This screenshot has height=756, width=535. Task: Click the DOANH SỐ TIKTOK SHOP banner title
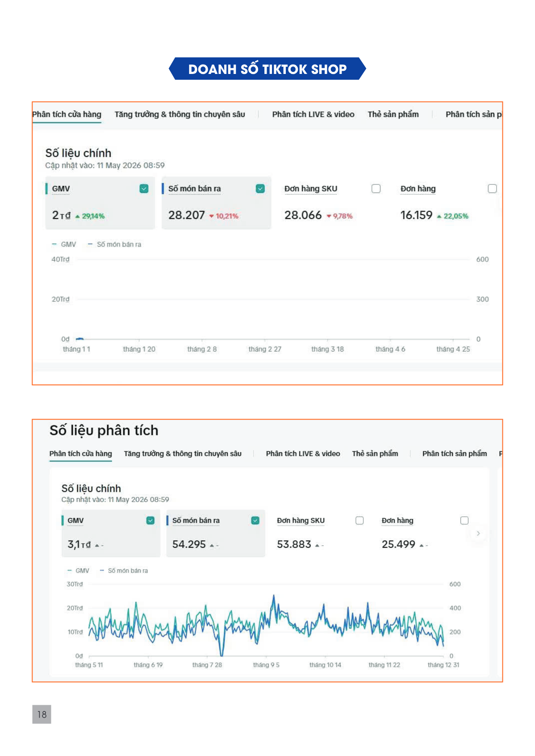click(x=267, y=69)
